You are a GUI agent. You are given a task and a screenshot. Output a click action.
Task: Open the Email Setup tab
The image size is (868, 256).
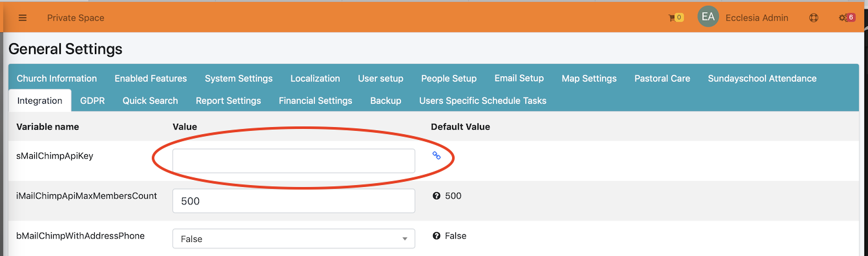pos(519,78)
